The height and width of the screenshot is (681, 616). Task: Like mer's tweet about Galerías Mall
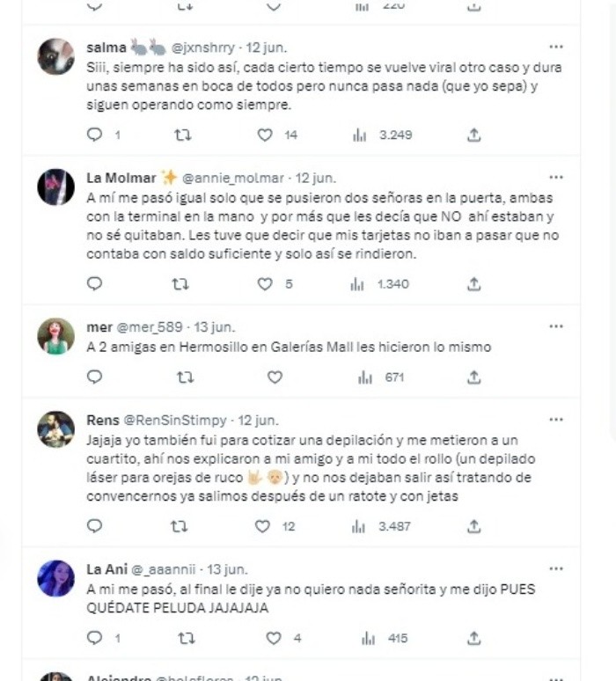[274, 377]
